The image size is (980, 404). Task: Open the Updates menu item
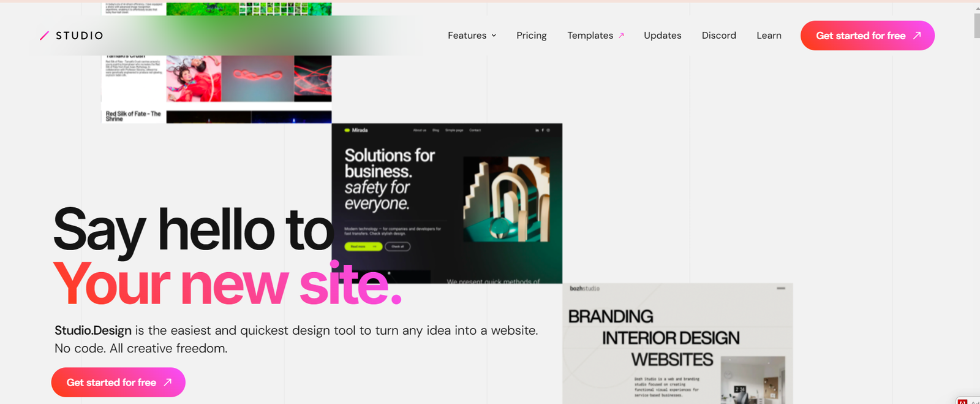click(662, 36)
